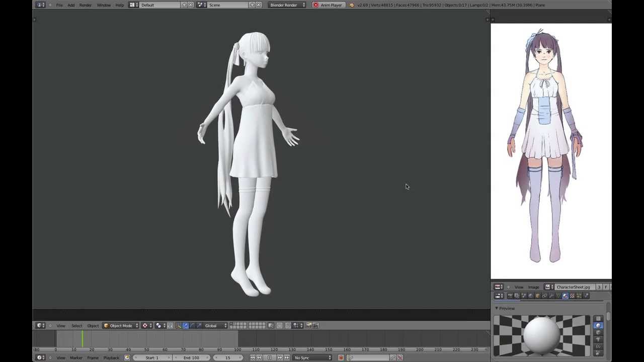The height and width of the screenshot is (362, 644).
Task: Open the timeline View menu
Action: click(61, 357)
